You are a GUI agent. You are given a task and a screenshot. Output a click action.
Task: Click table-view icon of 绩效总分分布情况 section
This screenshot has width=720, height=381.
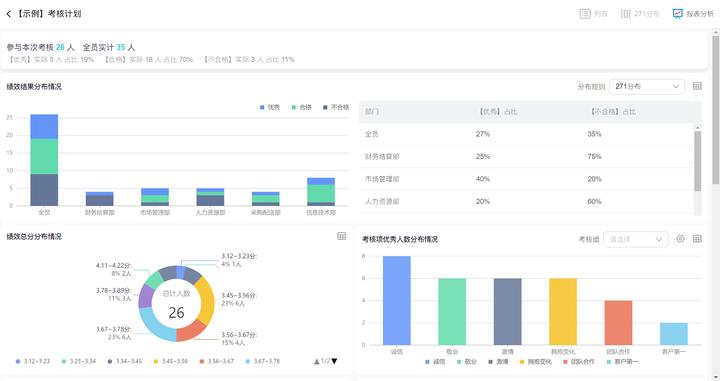[x=342, y=236]
